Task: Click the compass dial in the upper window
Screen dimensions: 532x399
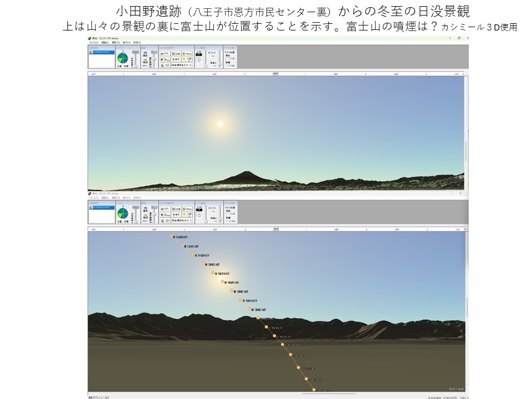Action: point(122,58)
